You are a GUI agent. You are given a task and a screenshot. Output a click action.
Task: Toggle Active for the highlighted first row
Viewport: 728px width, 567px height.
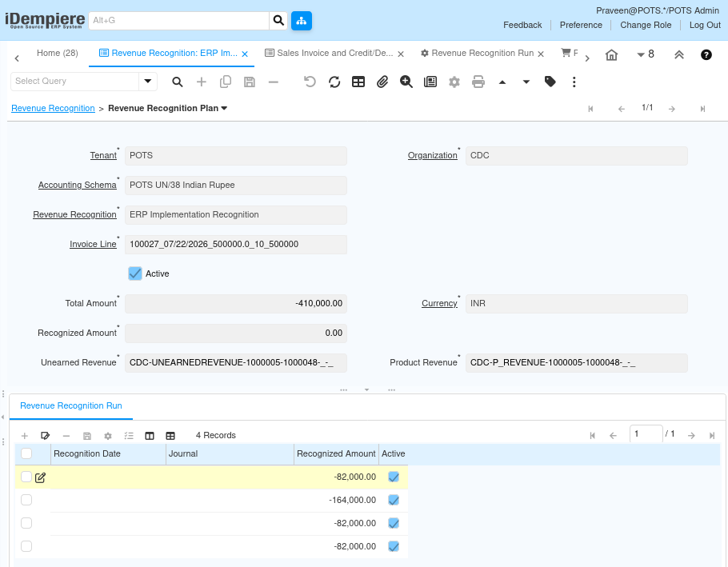394,477
